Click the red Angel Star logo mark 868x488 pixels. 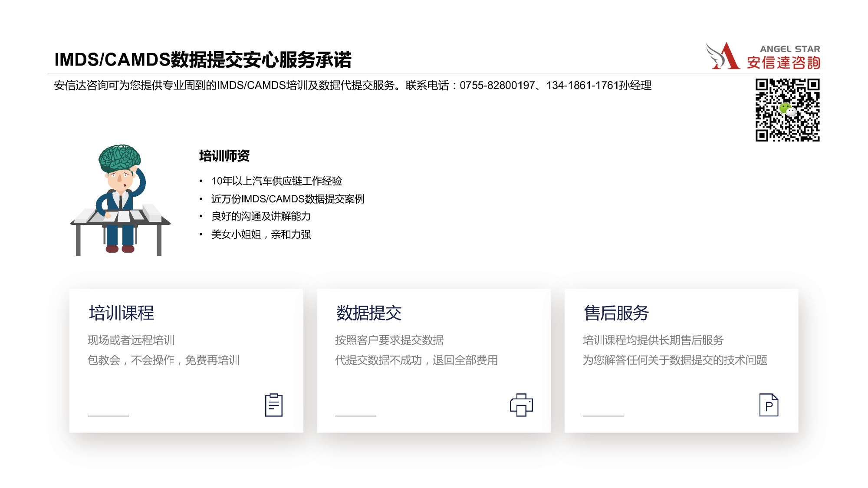click(x=723, y=56)
